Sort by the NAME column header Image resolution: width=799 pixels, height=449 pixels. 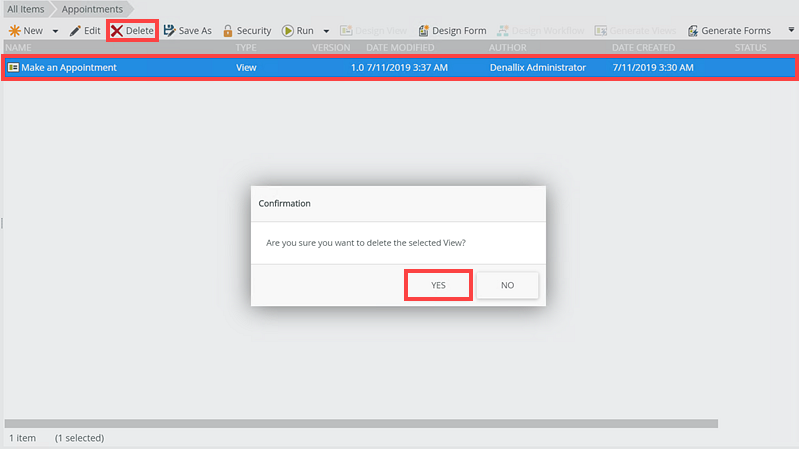18,47
